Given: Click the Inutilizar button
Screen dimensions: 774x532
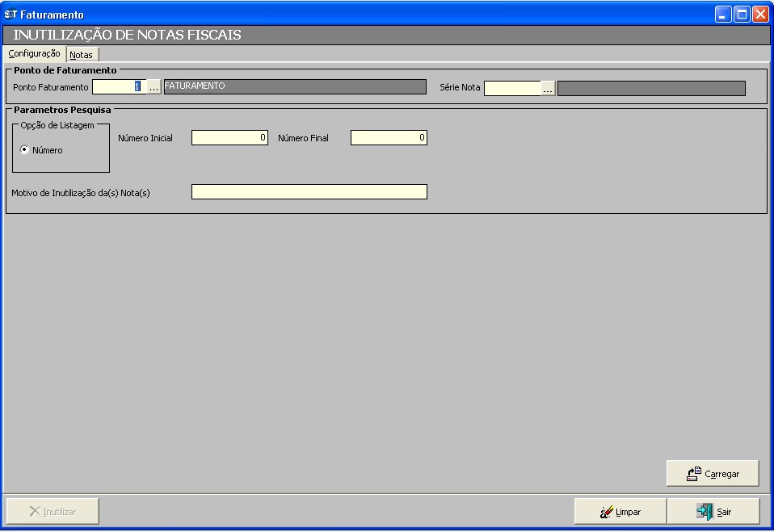Looking at the screenshot, I should [53, 512].
